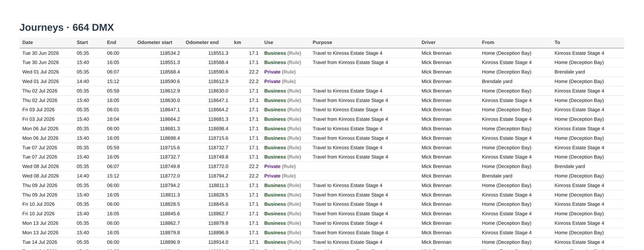Click purpose on Mon 13 Jul 05:35 row
The width and height of the screenshot is (644, 250).
347,223
